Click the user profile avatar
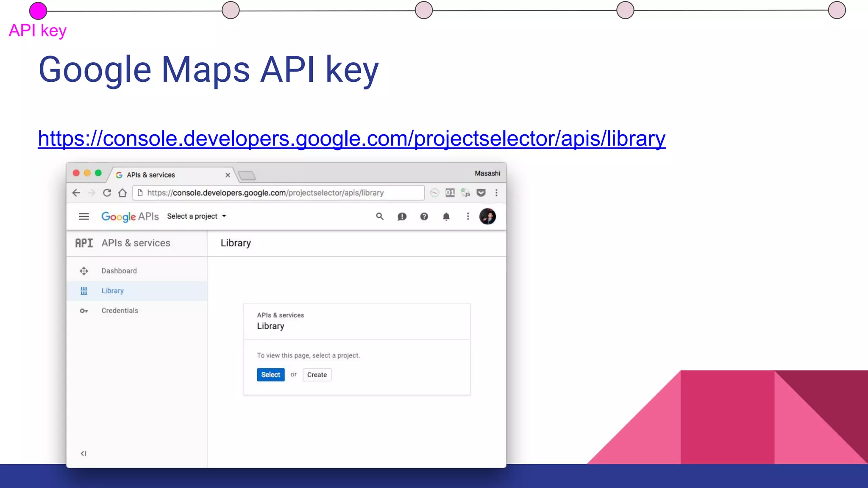The height and width of the screenshot is (488, 868). coord(487,216)
